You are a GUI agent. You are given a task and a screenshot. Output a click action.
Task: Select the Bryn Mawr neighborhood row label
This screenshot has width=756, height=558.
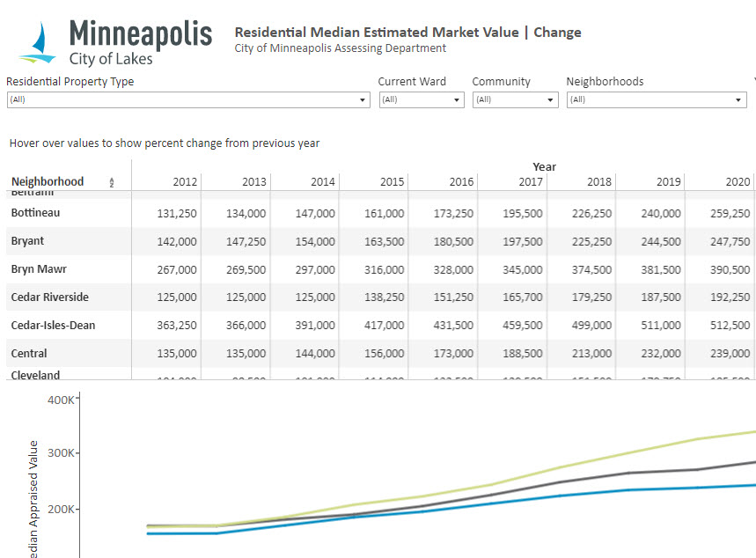tap(39, 269)
